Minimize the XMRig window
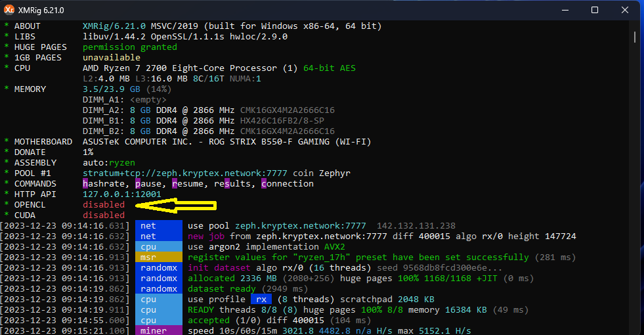 tap(565, 10)
